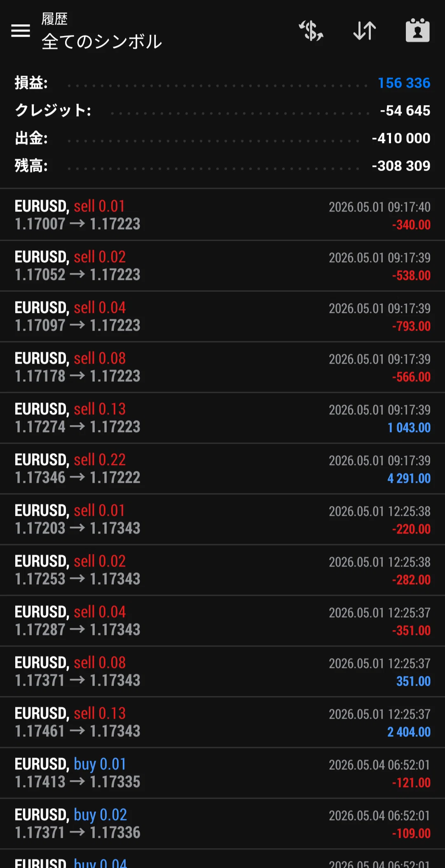Open the 全てのシンボル symbol selector
Image resolution: width=445 pixels, height=868 pixels.
click(x=102, y=42)
